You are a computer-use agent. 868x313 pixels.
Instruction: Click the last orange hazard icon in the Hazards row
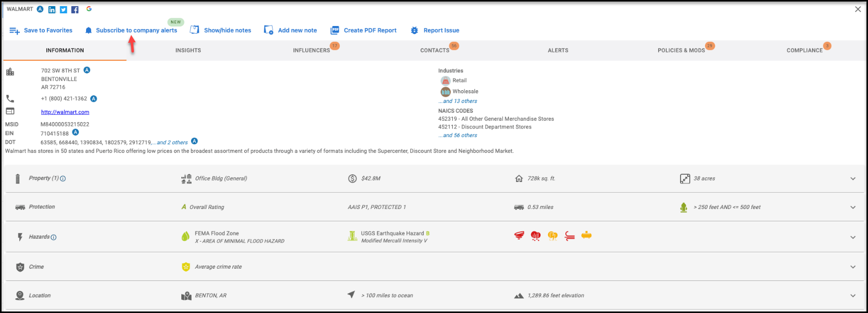pos(586,235)
